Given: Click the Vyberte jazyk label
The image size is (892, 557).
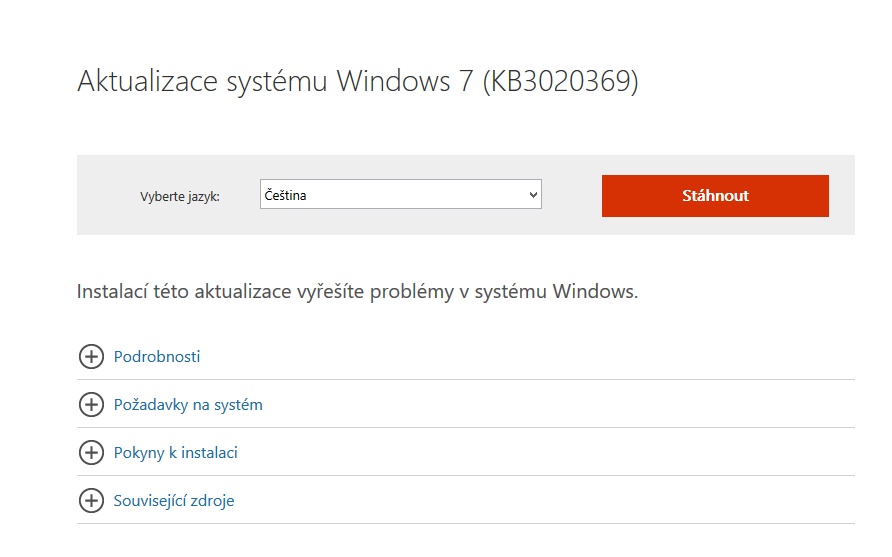Looking at the screenshot, I should click(180, 197).
